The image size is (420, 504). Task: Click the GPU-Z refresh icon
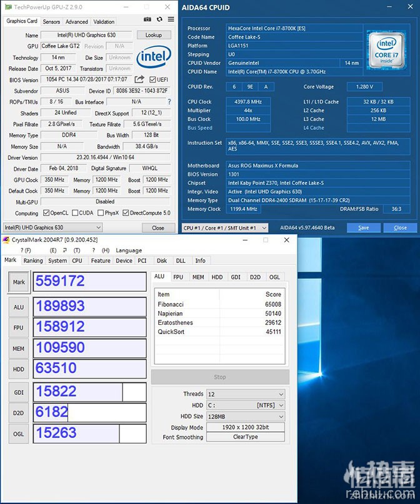159,19
